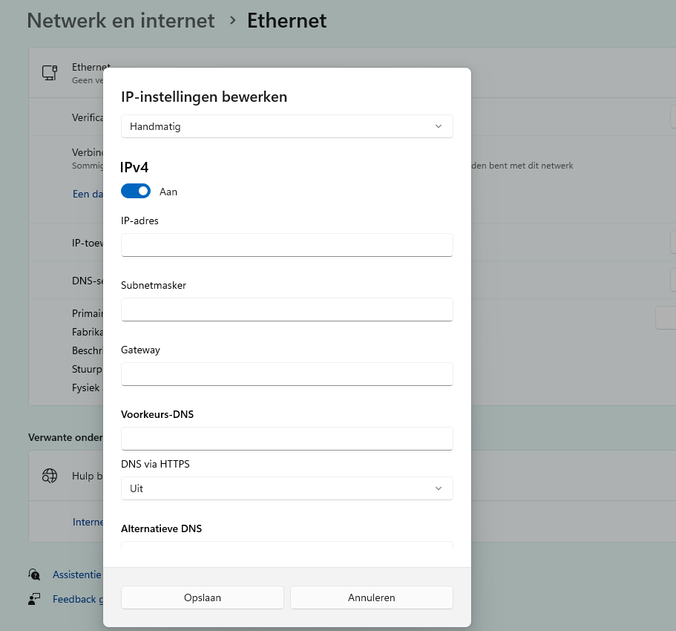Focus the Gateway input field

click(x=287, y=374)
